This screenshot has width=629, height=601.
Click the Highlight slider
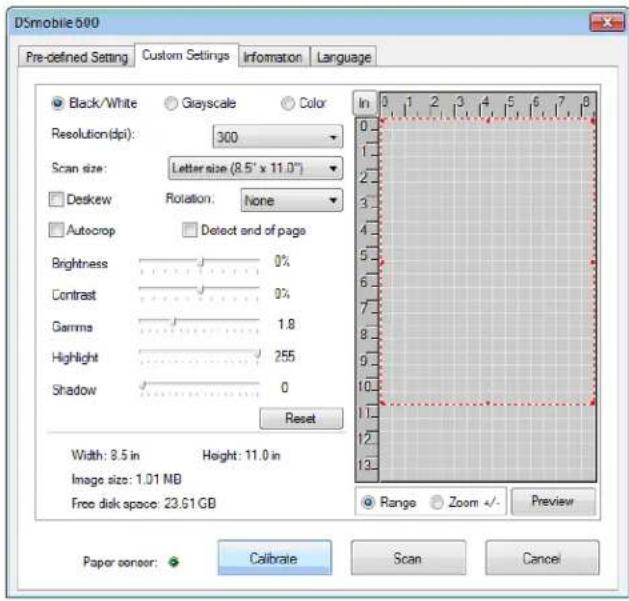point(199,357)
